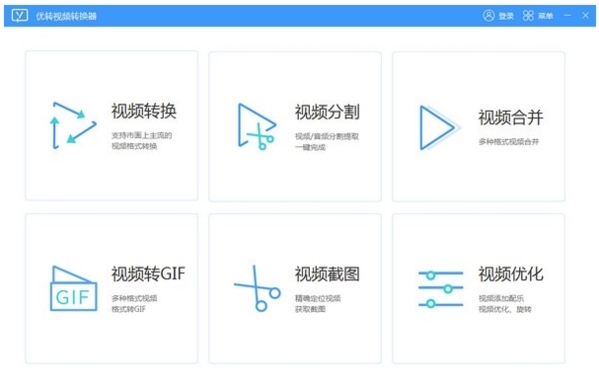
Task: Click the 多种格式视频 description under 视频转GIF
Action: click(134, 298)
